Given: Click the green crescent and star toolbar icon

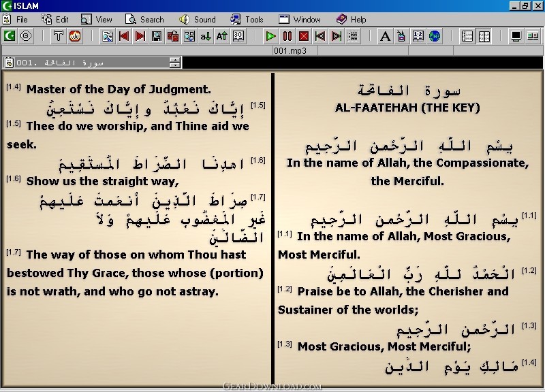Looking at the screenshot, I should (x=10, y=36).
